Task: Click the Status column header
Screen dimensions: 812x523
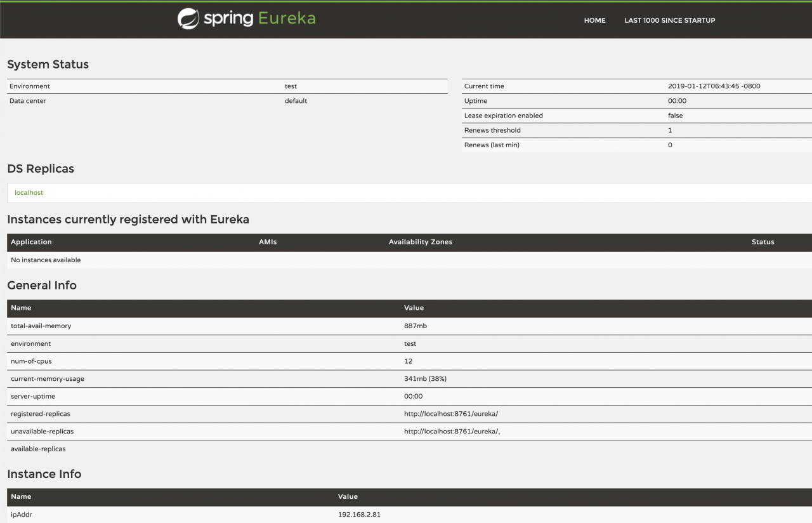Action: click(x=763, y=242)
